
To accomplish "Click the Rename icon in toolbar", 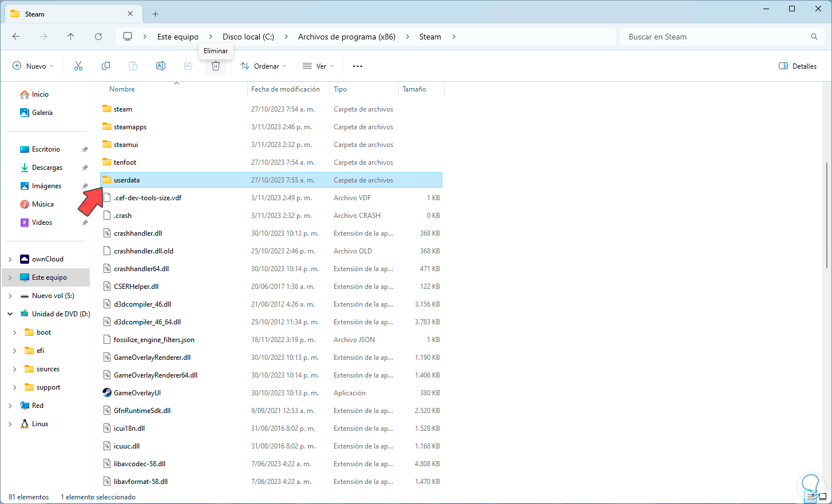I will coord(161,66).
